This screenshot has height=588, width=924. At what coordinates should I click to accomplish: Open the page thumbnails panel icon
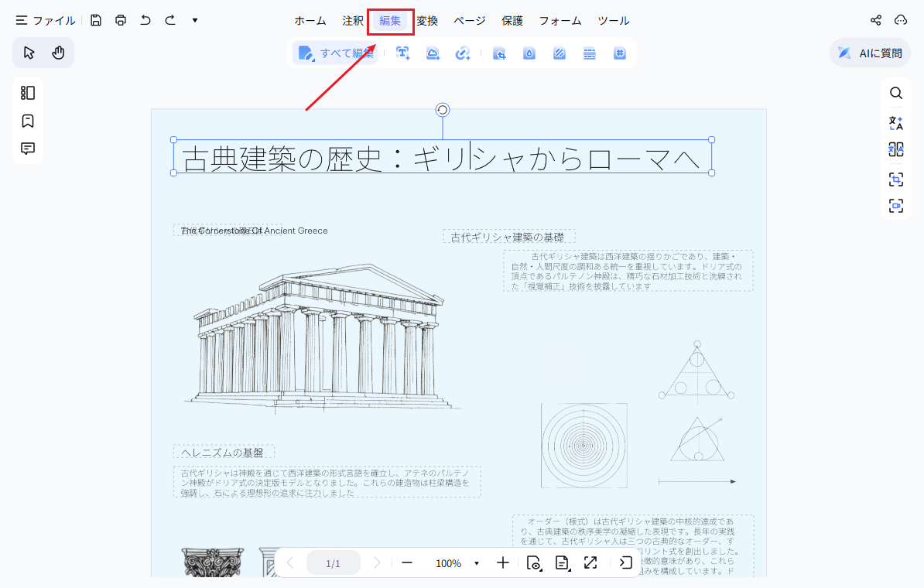[28, 93]
